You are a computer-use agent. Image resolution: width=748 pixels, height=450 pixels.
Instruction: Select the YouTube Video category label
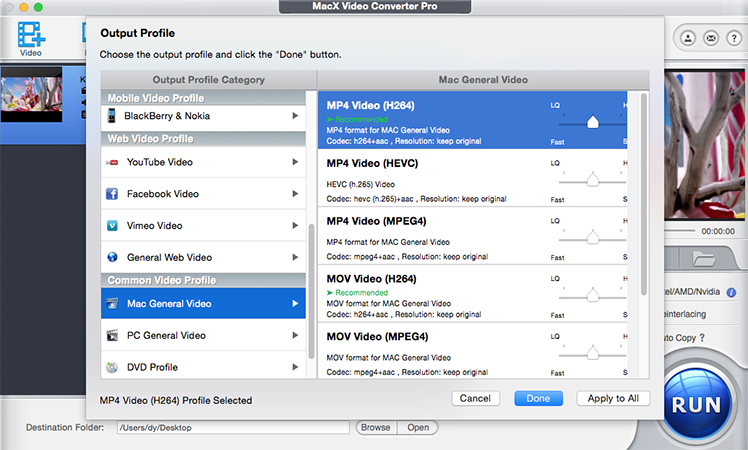click(160, 162)
